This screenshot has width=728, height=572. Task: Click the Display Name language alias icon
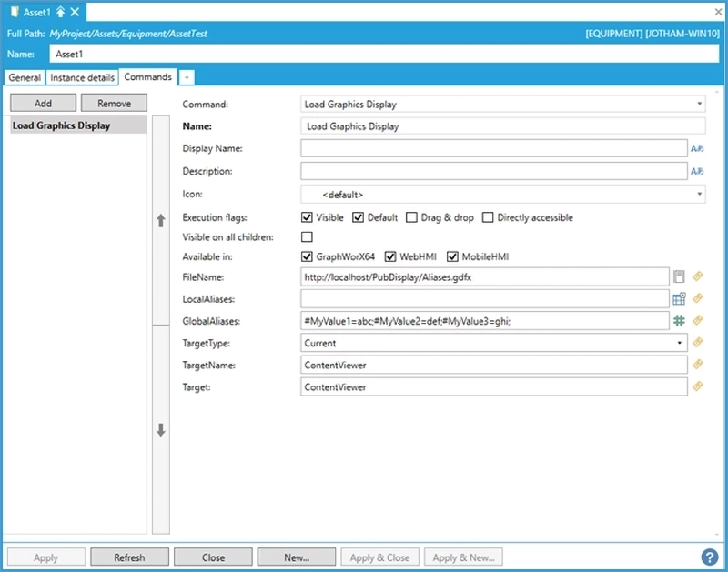tap(697, 148)
